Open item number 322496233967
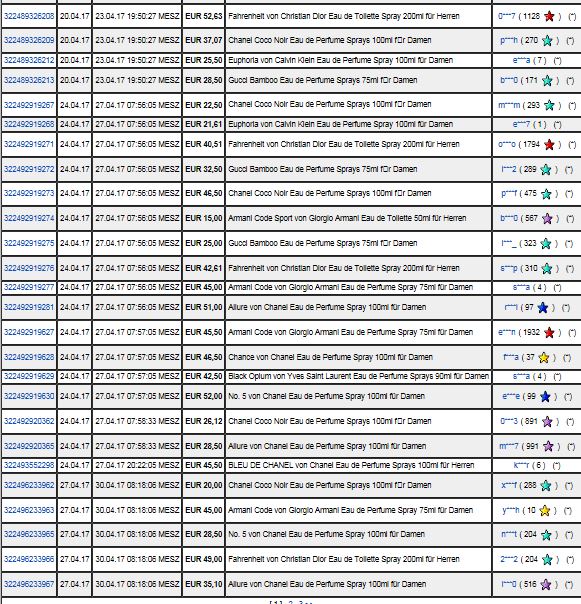Viewport: 581px width, 604px height. [x=29, y=584]
